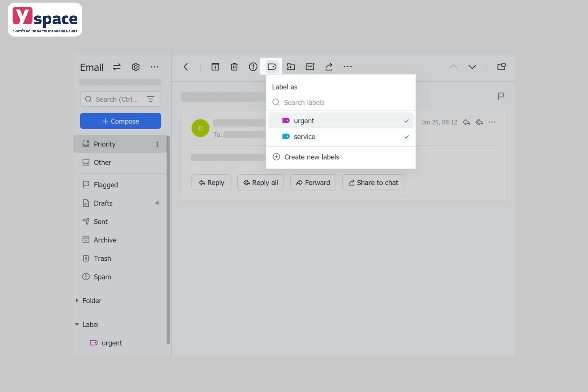The image size is (588, 392).
Task: Open the Sent folder
Action: pyautogui.click(x=120, y=222)
